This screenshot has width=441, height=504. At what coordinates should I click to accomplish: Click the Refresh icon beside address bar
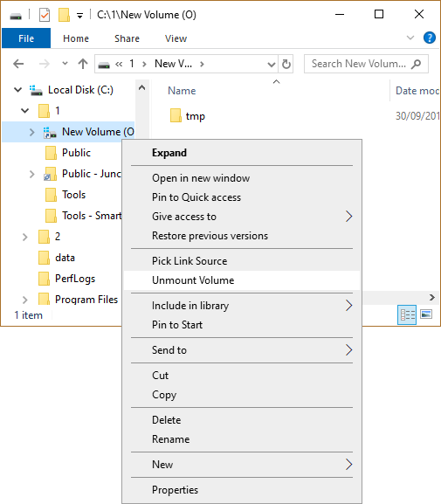point(286,64)
